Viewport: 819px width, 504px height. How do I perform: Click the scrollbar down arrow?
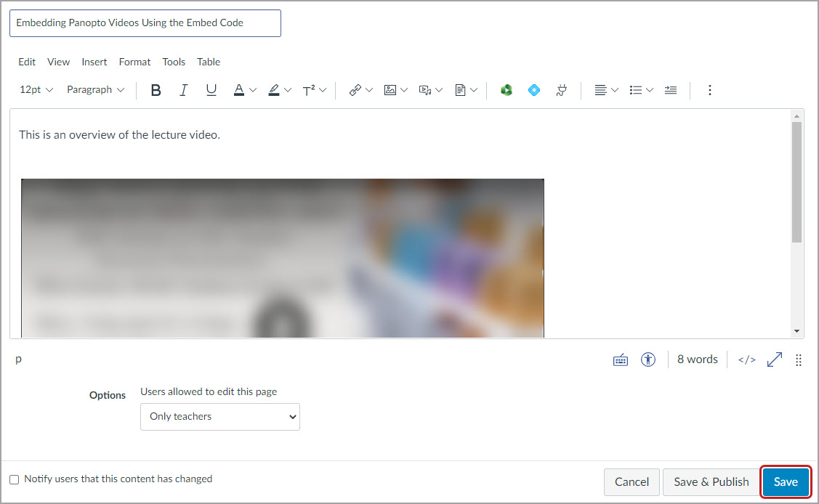[796, 331]
